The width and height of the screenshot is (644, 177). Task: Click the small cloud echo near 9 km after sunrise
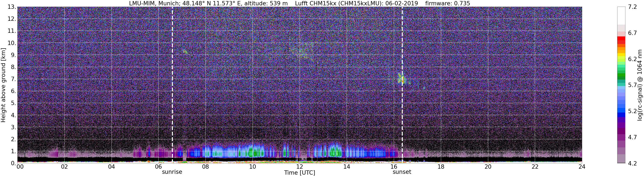click(x=185, y=52)
